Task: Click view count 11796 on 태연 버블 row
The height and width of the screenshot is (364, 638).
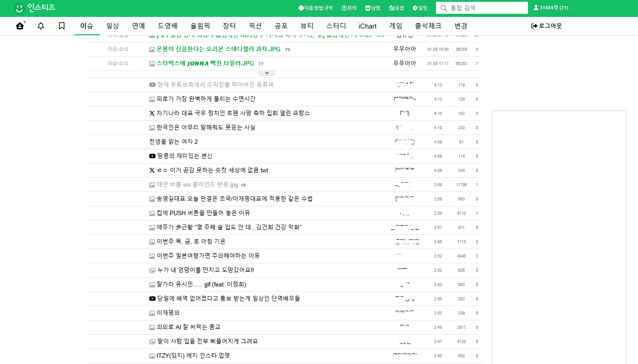Action: point(461,185)
